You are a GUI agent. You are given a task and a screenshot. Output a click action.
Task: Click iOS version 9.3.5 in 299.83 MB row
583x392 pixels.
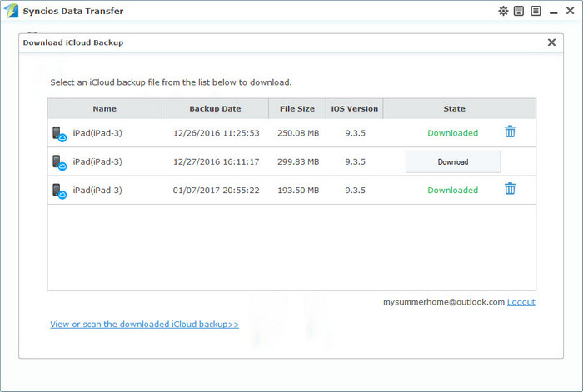click(x=355, y=161)
